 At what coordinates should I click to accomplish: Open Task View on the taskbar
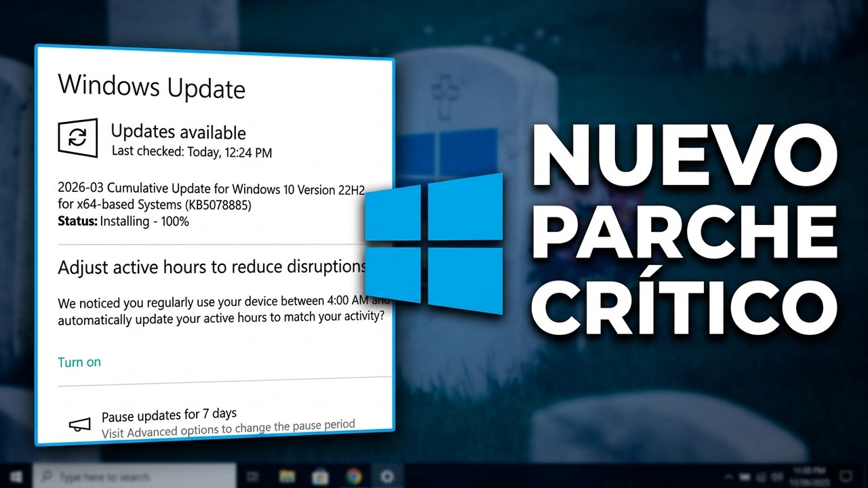click(253, 476)
